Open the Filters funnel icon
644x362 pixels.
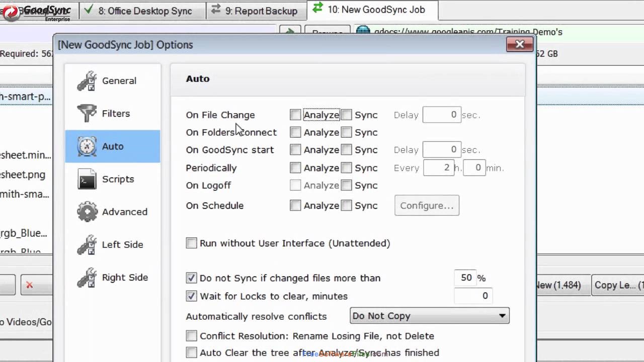[87, 114]
